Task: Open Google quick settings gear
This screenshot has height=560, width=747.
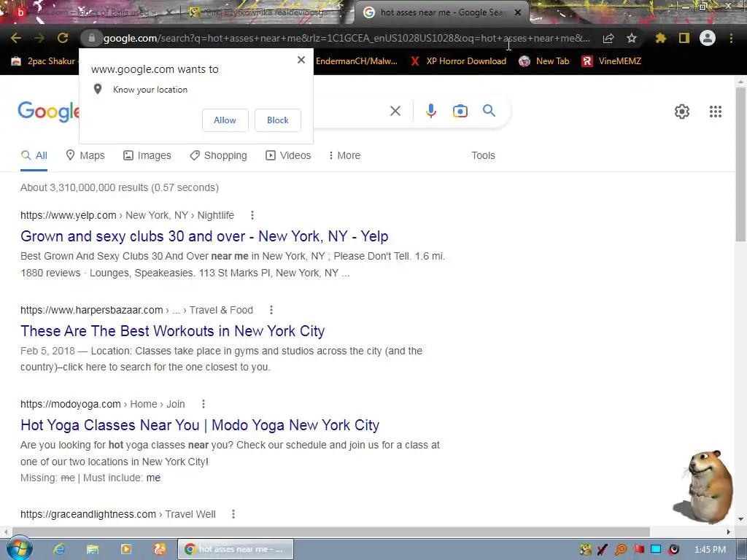Action: (682, 112)
